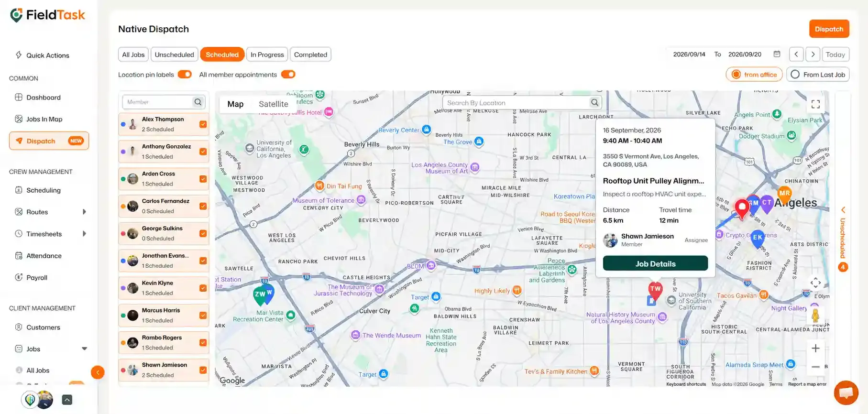Click the TW map pin

[655, 290]
